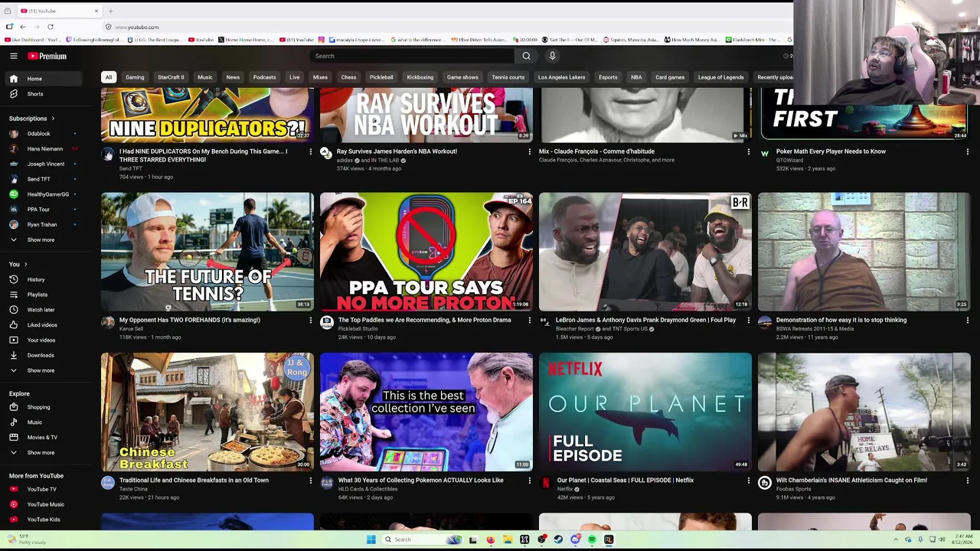This screenshot has height=551, width=980.
Task: Open options menu for Chinese Breakfast video
Action: (310, 481)
